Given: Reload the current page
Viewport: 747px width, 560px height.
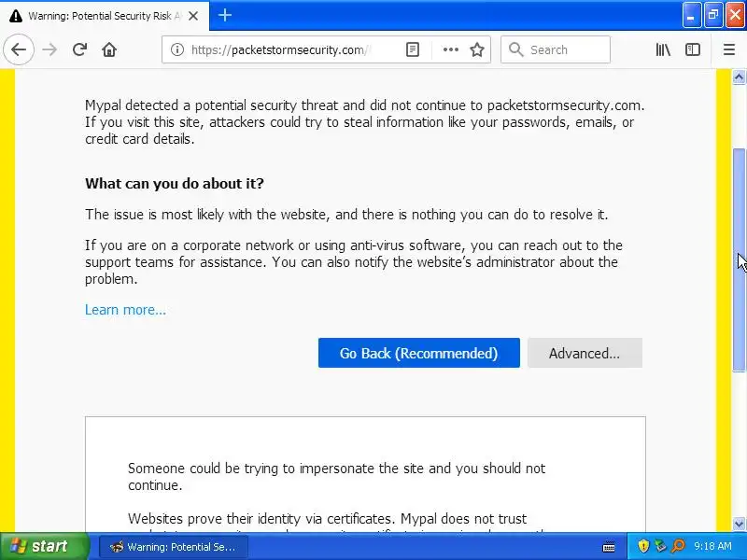Looking at the screenshot, I should [79, 49].
